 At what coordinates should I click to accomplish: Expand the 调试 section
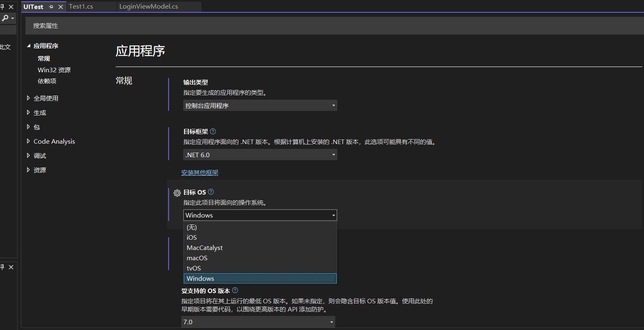point(28,156)
